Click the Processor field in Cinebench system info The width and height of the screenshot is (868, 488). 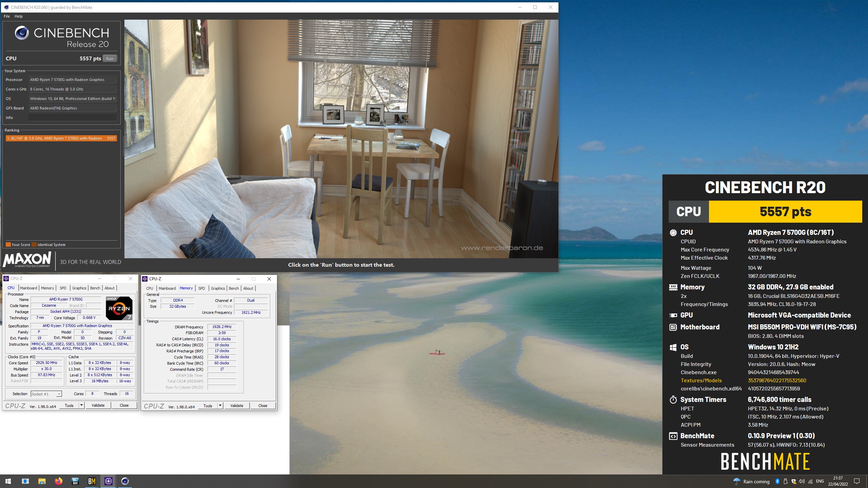(x=73, y=80)
